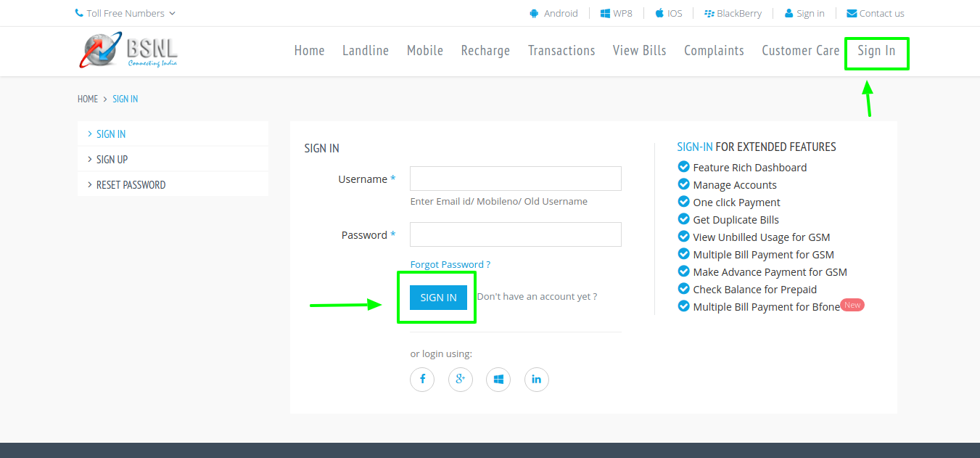Click the Apple iOS icon

(x=659, y=13)
